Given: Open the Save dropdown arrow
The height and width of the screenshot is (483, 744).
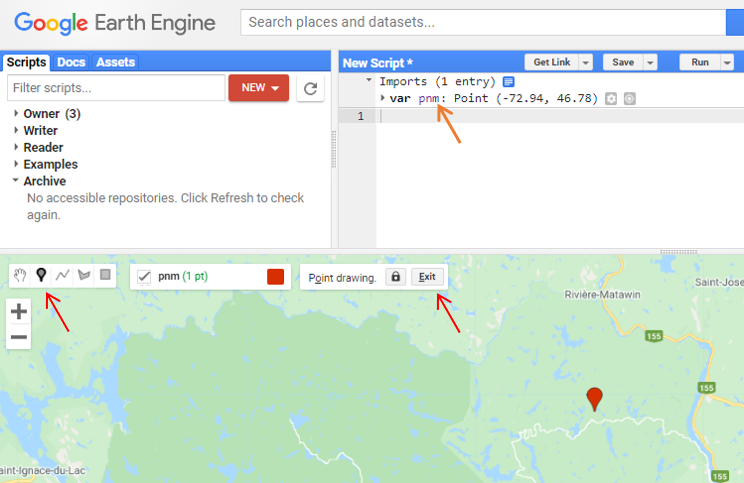Looking at the screenshot, I should point(650,62).
